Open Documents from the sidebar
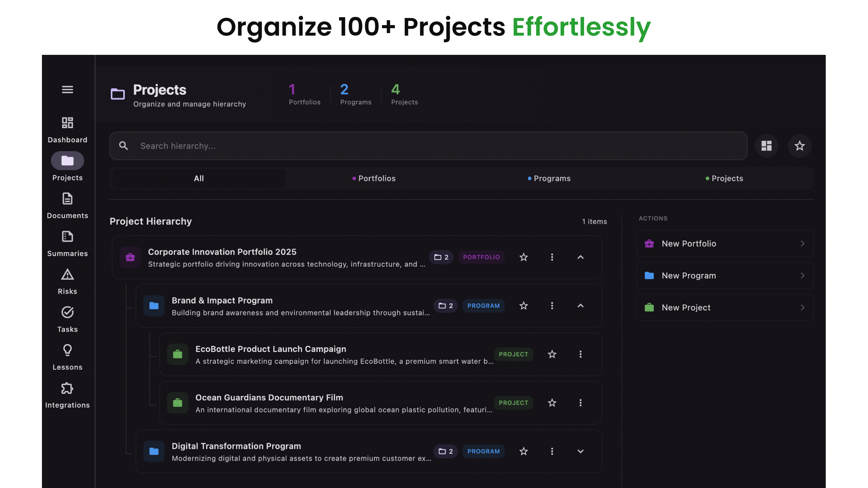This screenshot has width=868, height=488. pyautogui.click(x=67, y=206)
